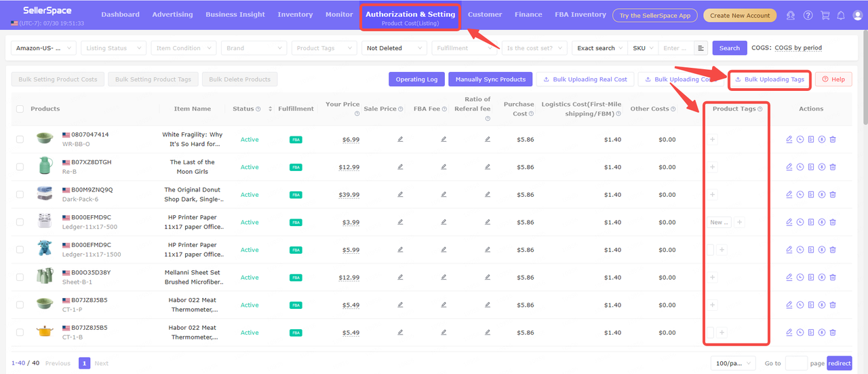Edit cost for Sheet-B-1 row

[x=789, y=278]
